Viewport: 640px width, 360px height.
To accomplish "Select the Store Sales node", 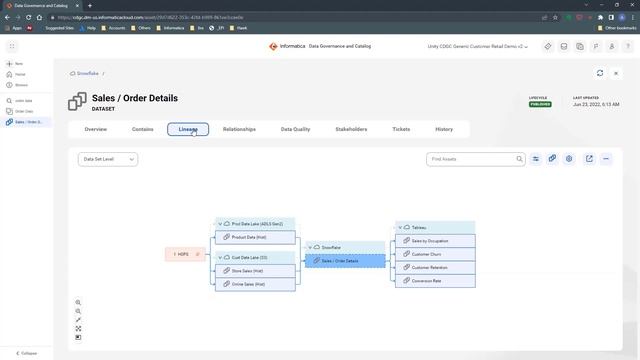I will click(x=255, y=271).
